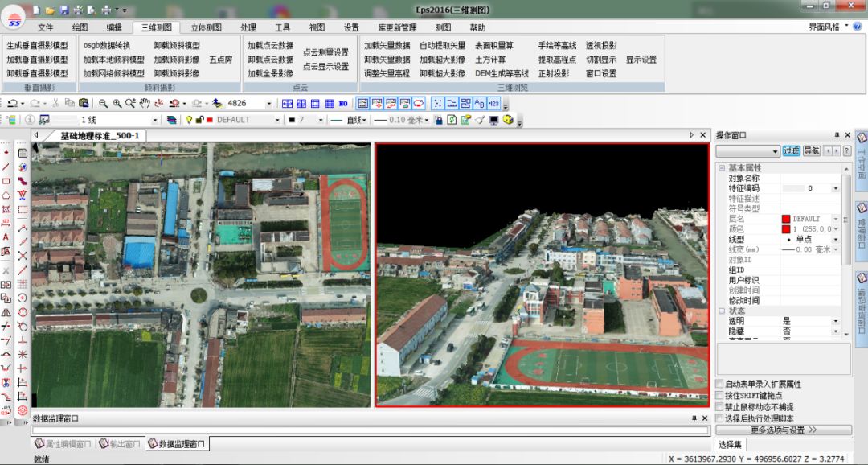
Task: Open the 立体测图 ribbon tab
Action: (207, 27)
